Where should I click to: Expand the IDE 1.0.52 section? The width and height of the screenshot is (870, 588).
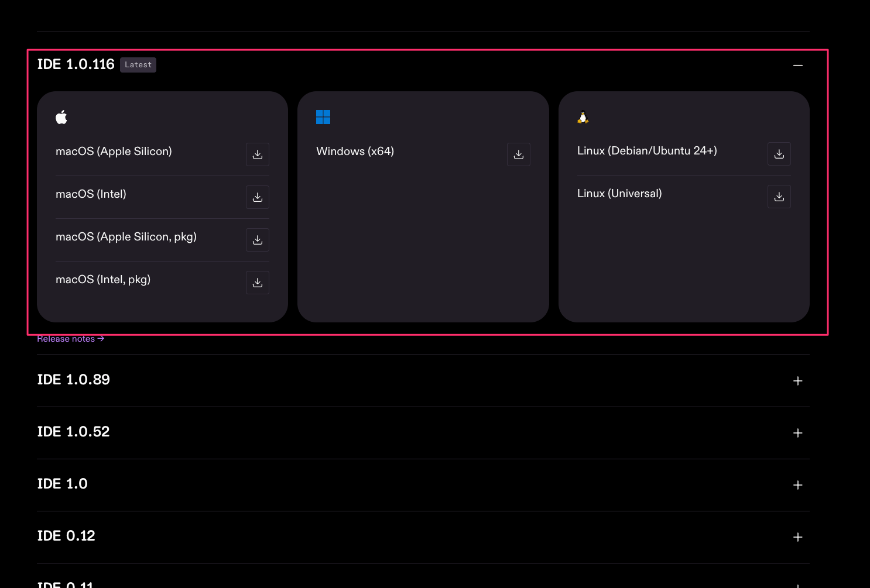tap(798, 433)
